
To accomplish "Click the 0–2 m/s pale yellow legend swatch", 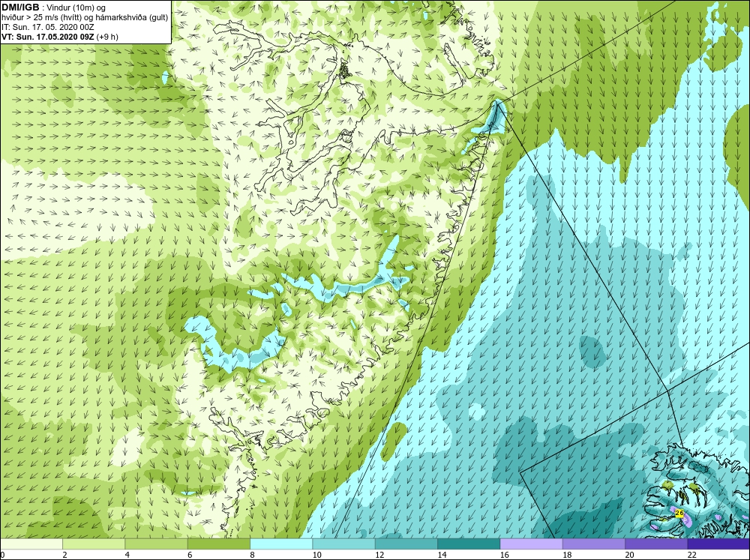I will coord(31,544).
